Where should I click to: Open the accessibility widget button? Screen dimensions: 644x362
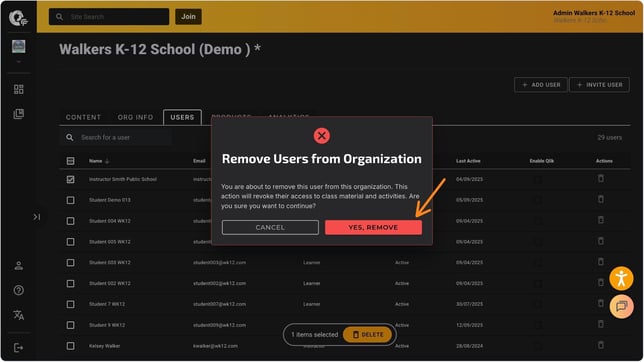pos(621,279)
